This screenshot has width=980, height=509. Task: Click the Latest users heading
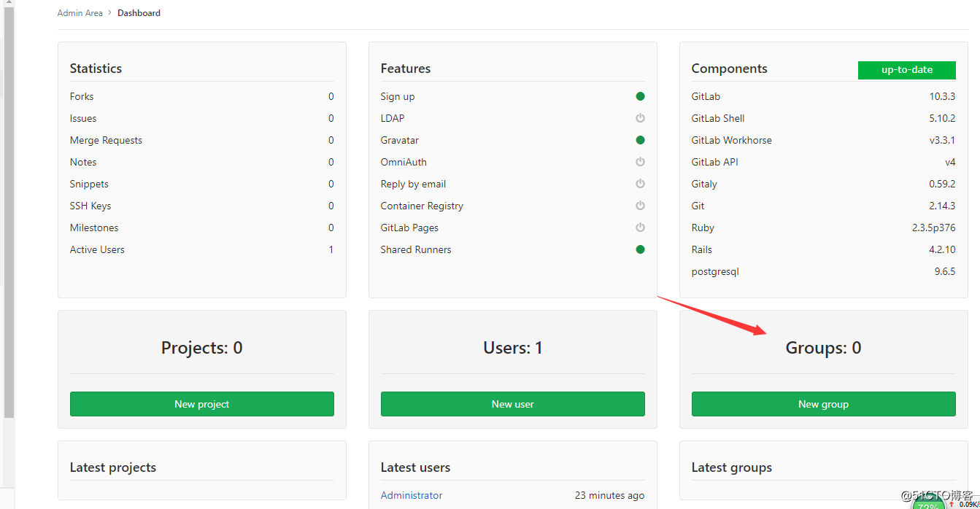coord(415,467)
